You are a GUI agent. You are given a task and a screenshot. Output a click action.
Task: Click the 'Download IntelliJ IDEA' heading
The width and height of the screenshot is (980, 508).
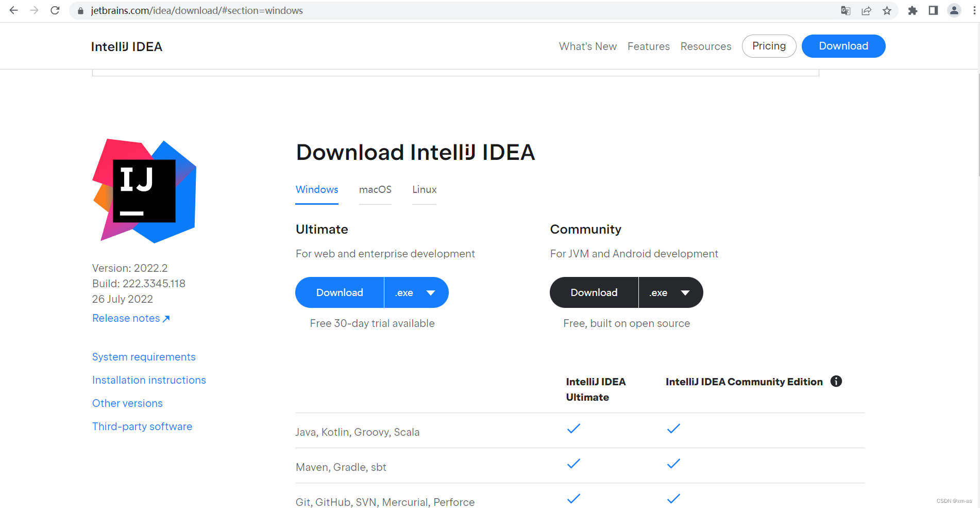click(x=416, y=152)
